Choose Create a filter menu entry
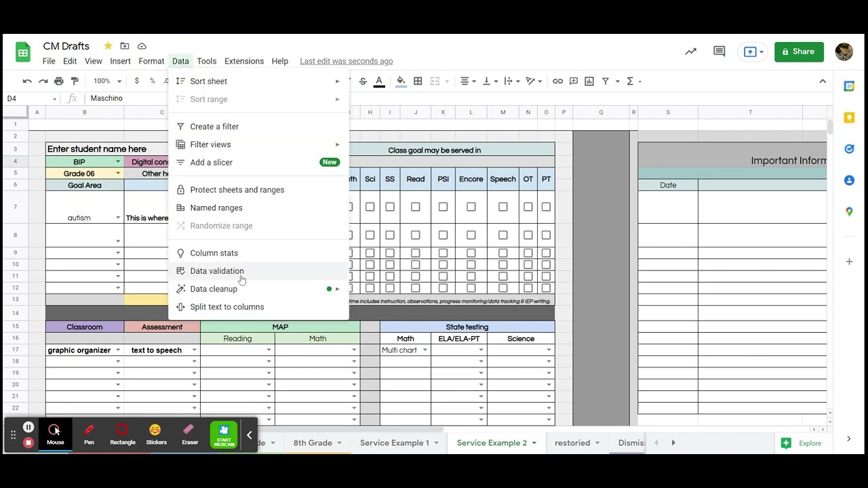The image size is (868, 488). point(258,127)
